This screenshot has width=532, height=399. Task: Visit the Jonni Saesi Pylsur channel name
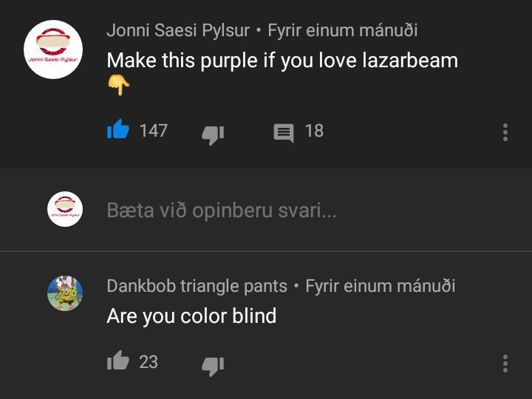tap(178, 30)
